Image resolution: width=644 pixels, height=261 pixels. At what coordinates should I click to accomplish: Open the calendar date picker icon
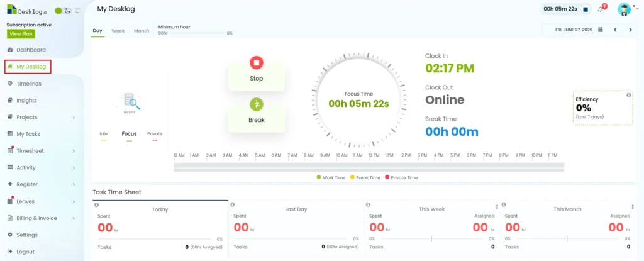click(x=601, y=30)
